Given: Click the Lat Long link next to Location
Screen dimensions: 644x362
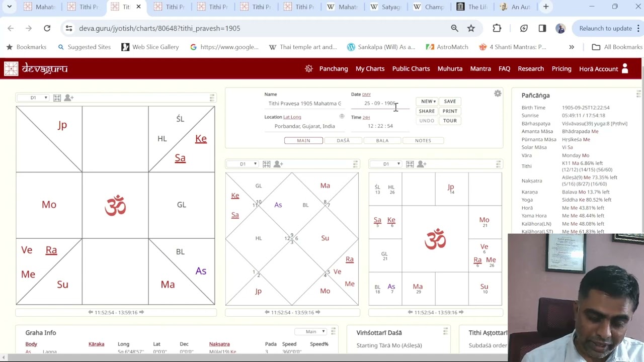Looking at the screenshot, I should coord(292,117).
